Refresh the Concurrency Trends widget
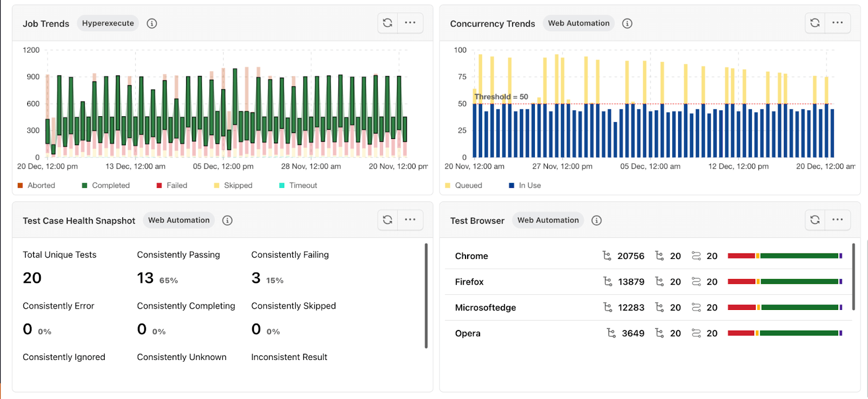The width and height of the screenshot is (868, 399). click(x=815, y=23)
